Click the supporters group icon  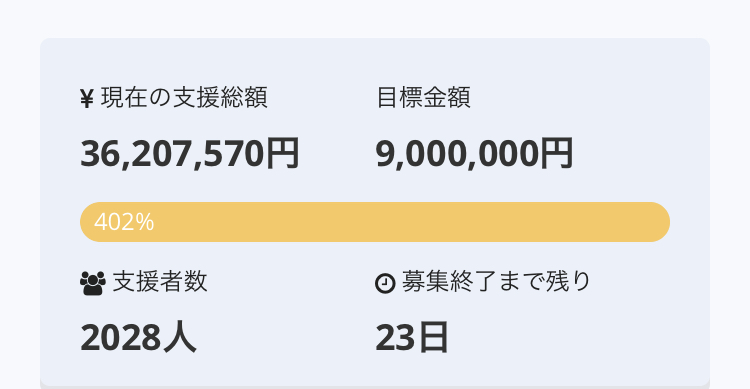(93, 283)
